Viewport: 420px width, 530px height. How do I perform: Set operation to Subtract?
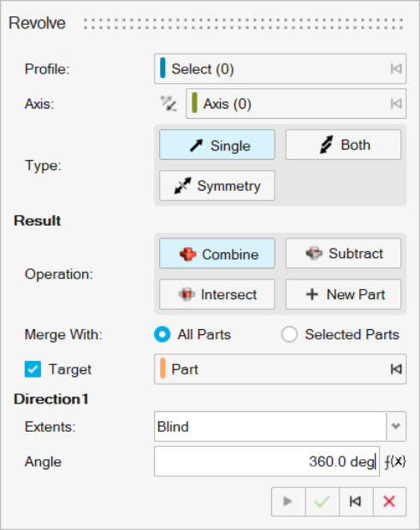[x=343, y=254]
